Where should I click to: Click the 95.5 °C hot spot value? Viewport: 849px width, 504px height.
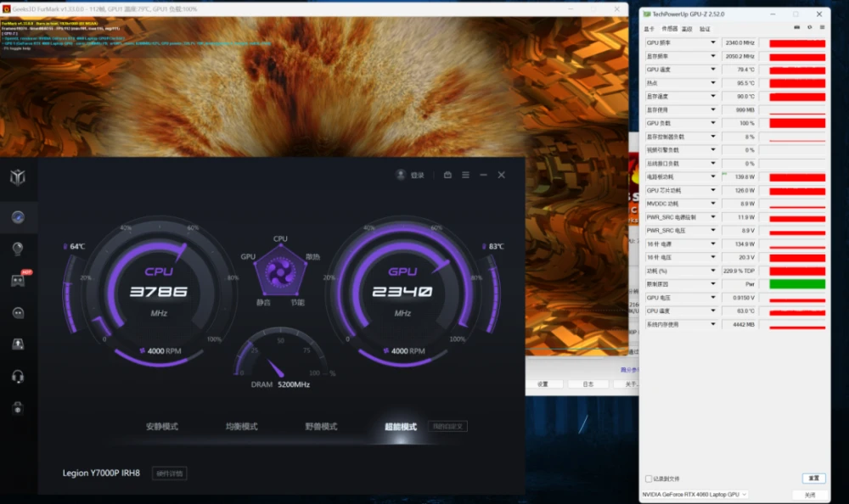(x=745, y=83)
